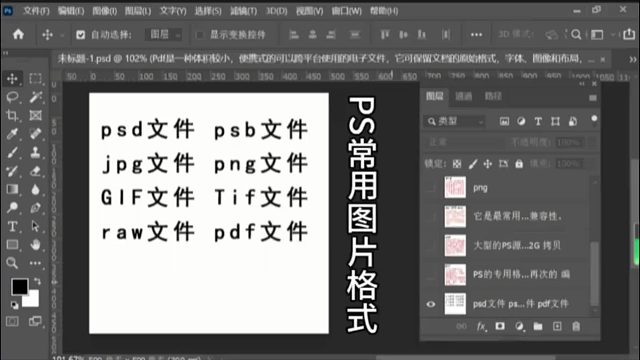
Task: Toggle Edit in Quick Mask mode
Action: point(12,322)
